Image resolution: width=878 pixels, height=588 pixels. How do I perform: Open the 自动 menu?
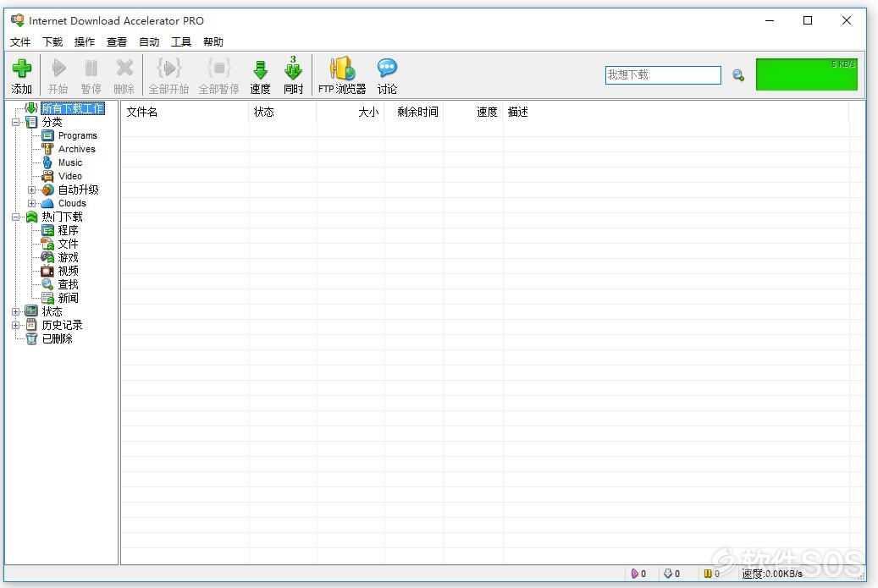point(149,42)
